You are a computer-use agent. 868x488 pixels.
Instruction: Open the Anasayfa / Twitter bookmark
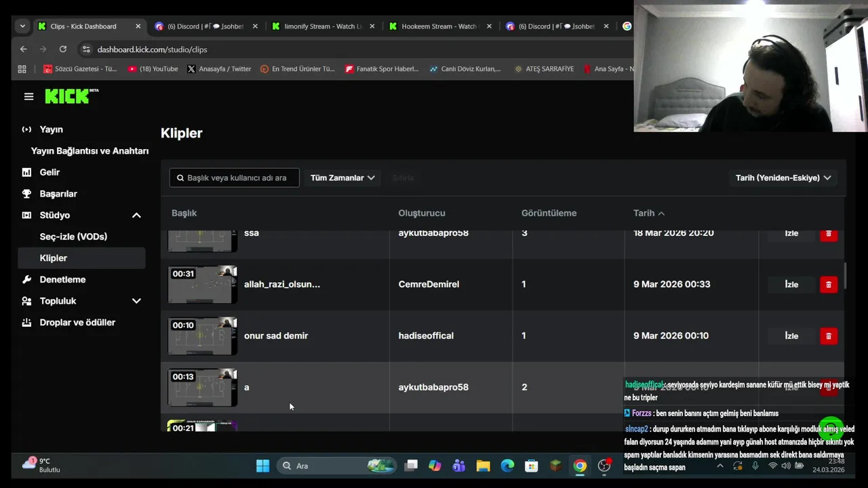pos(219,69)
